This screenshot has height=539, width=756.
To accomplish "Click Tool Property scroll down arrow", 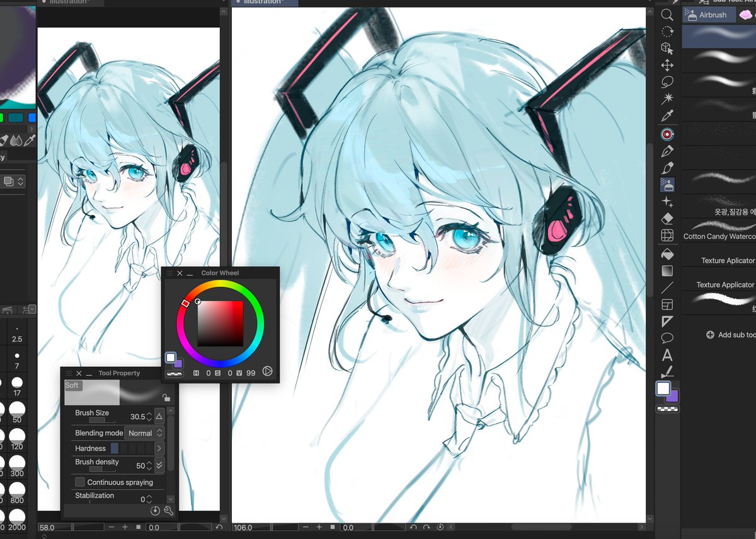I will (170, 499).
